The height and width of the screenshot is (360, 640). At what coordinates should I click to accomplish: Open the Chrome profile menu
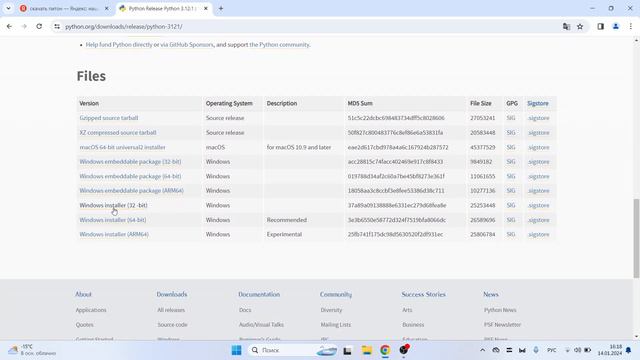pyautogui.click(x=616, y=27)
